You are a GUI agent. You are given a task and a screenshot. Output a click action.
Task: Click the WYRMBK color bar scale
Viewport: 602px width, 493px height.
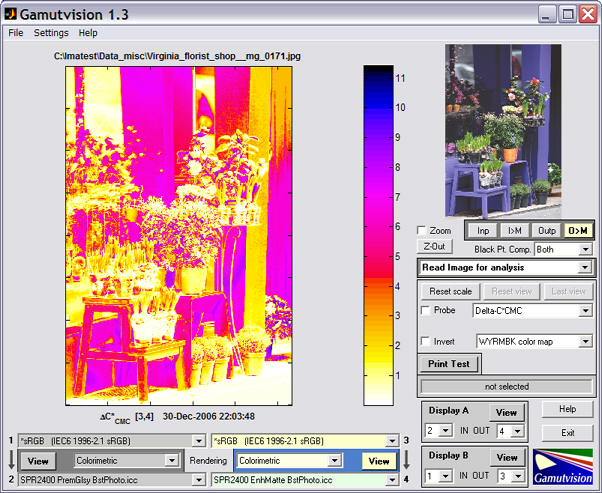coord(379,235)
